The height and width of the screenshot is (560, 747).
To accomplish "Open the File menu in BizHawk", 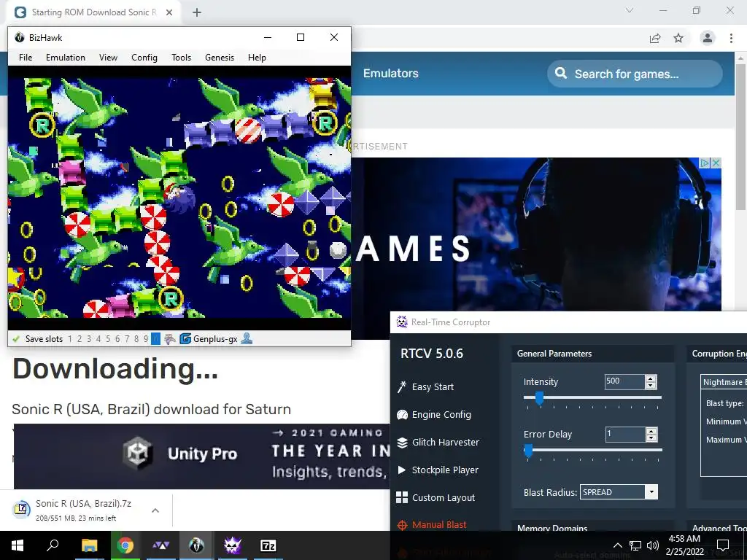I will click(26, 58).
